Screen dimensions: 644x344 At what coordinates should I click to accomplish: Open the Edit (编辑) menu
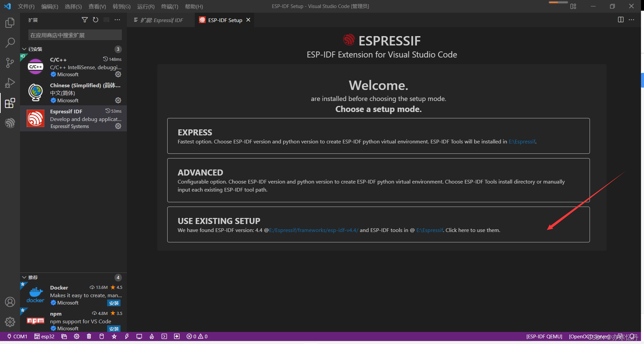[x=49, y=6]
